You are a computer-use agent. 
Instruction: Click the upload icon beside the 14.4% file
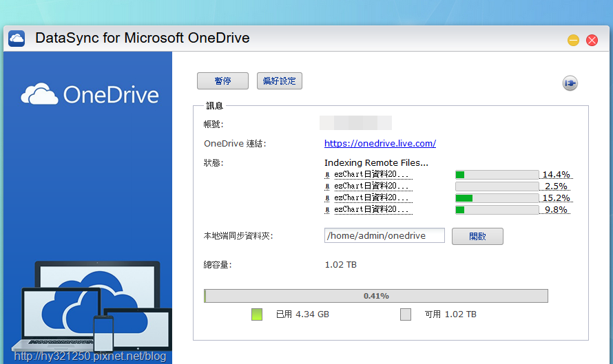click(327, 175)
